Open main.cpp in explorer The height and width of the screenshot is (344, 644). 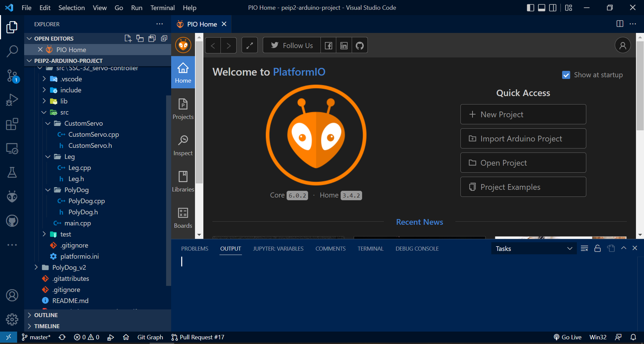click(x=78, y=223)
